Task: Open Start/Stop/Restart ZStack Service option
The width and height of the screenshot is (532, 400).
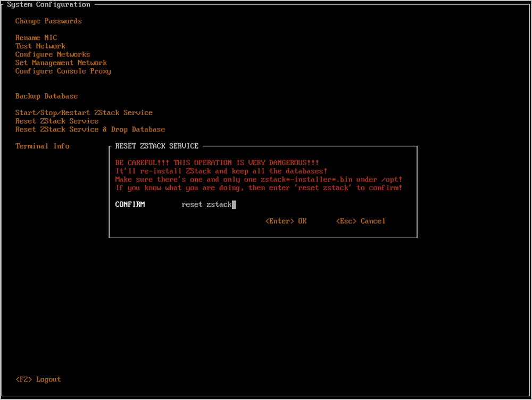Action: (x=84, y=113)
